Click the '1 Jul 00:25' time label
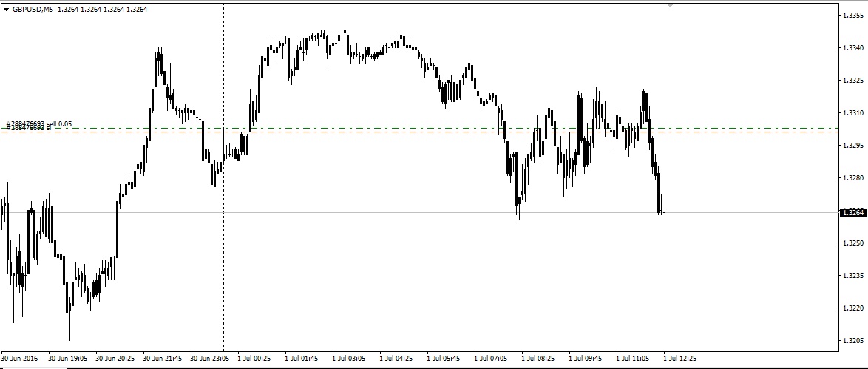 [254, 359]
